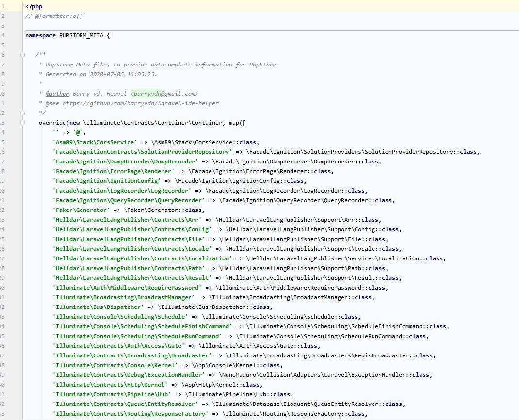
Task: Click the '@' string value
Action: (x=79, y=132)
